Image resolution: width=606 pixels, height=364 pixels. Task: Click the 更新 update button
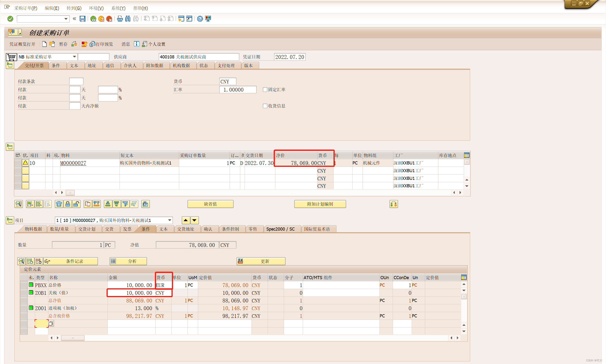(x=261, y=261)
